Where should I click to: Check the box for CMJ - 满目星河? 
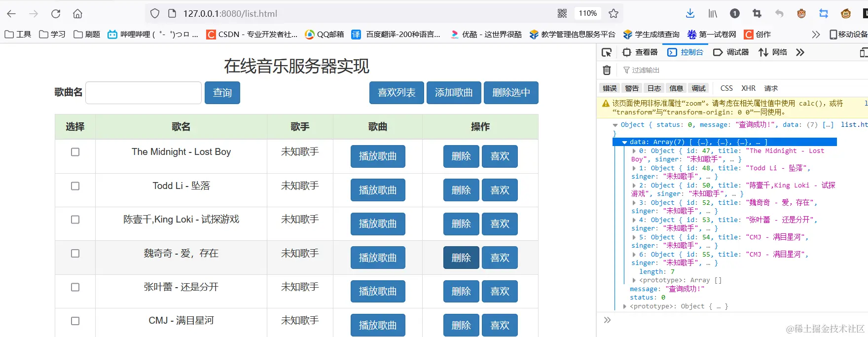pos(75,321)
